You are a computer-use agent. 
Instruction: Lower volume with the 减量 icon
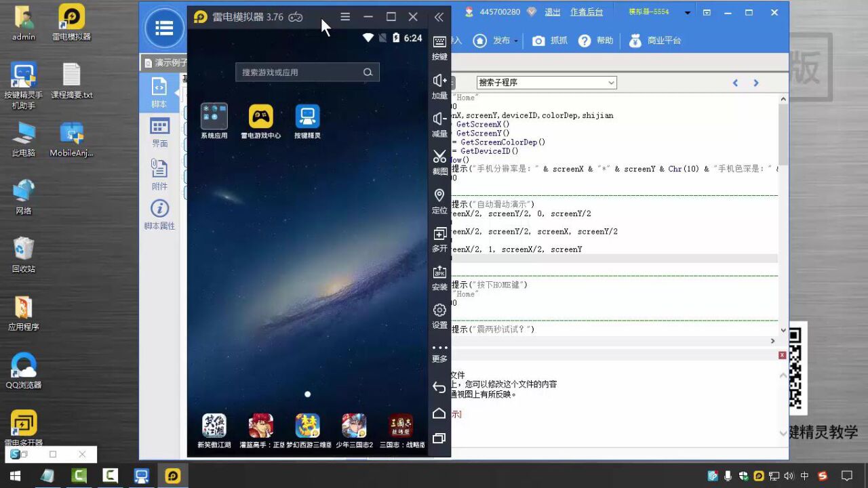click(x=439, y=125)
